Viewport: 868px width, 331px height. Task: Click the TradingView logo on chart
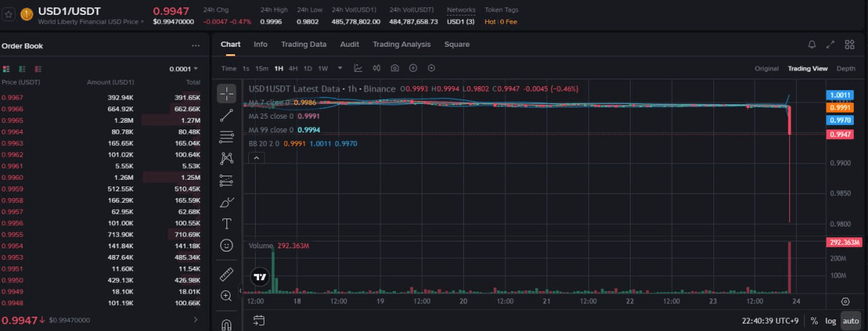[259, 277]
